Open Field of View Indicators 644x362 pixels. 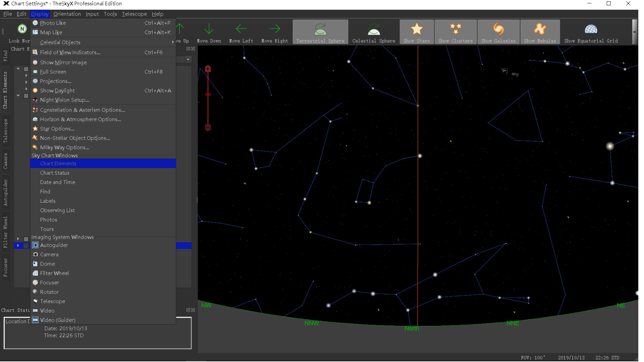pyautogui.click(x=103, y=52)
